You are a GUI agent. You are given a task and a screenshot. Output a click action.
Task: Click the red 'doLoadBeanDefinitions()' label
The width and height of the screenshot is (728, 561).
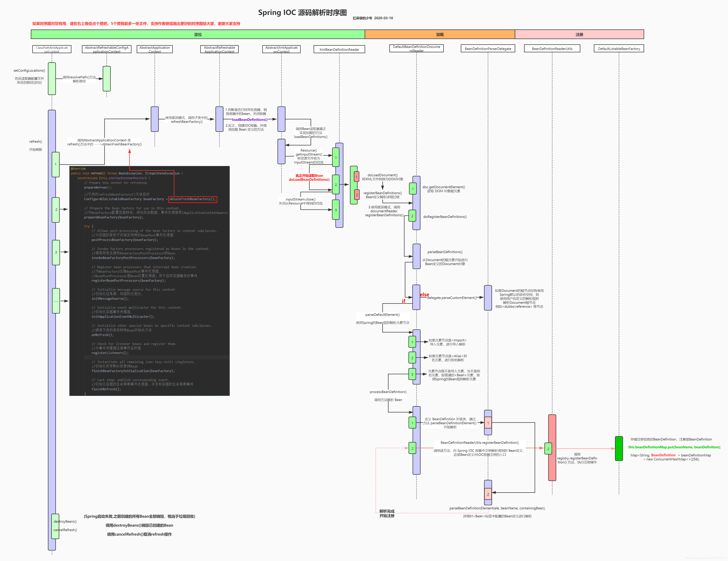(x=309, y=180)
